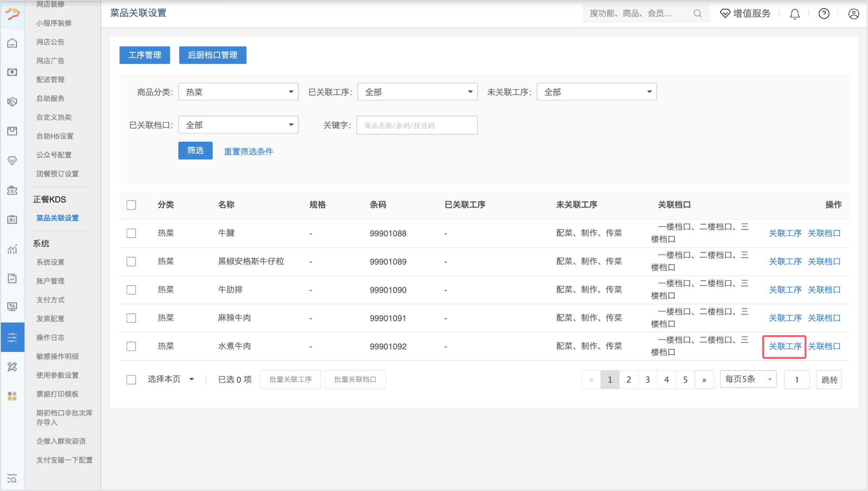Viewport: 868px width, 491px height.
Task: Click barcode text 99901090
Action: (x=388, y=290)
